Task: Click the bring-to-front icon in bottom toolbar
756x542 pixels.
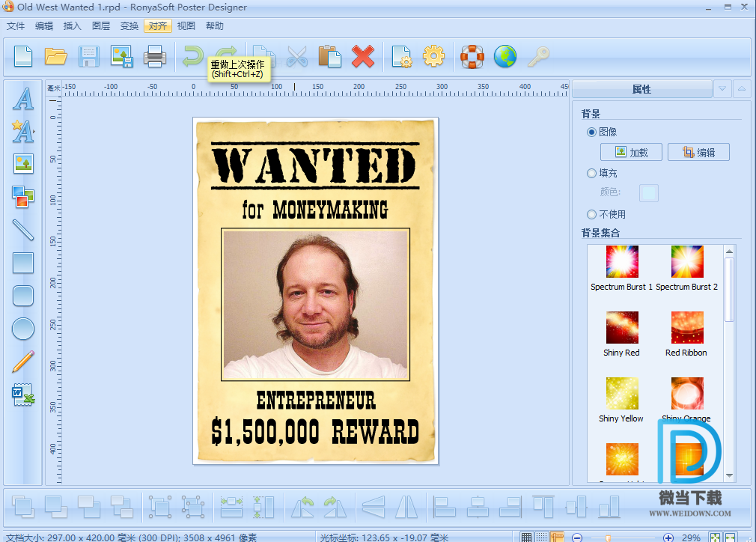Action: [23, 507]
